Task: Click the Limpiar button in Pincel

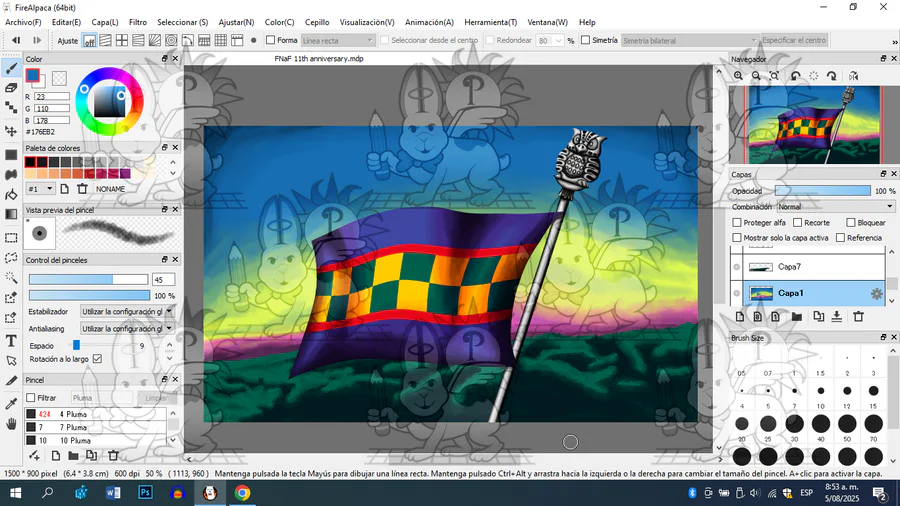Action: coord(156,398)
